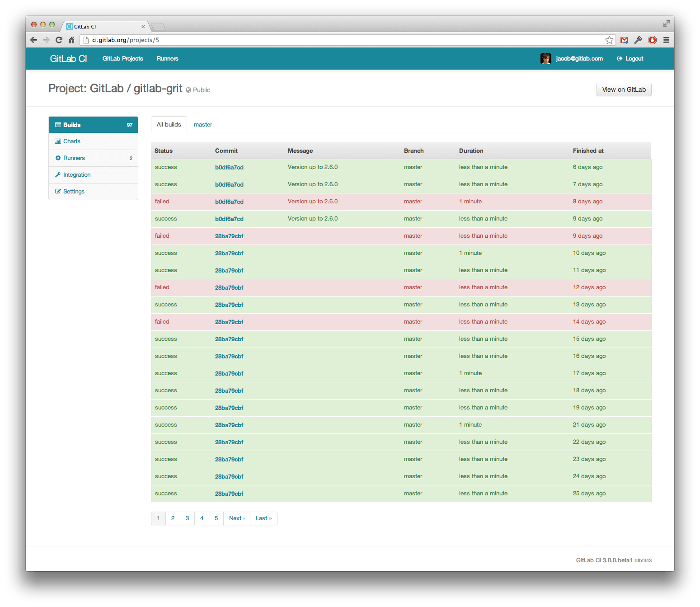Viewport: 700px width, 607px height.
Task: Click the browser reload icon
Action: coord(59,40)
